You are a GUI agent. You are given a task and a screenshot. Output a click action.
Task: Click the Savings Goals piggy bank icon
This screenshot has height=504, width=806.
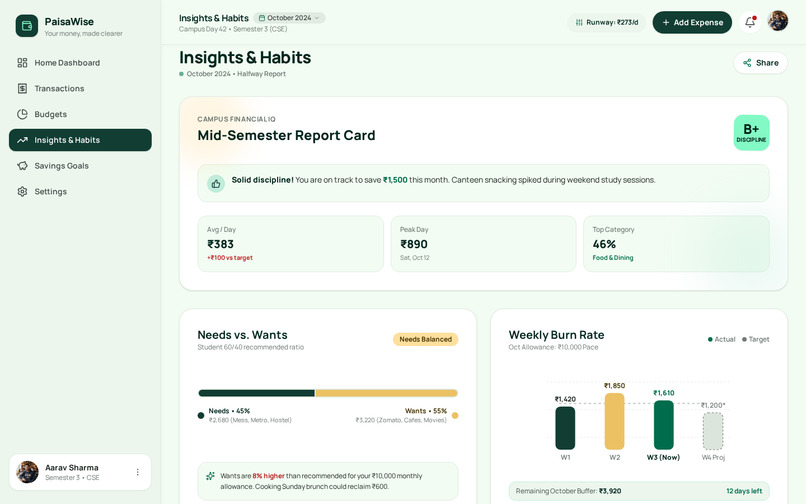(x=22, y=166)
